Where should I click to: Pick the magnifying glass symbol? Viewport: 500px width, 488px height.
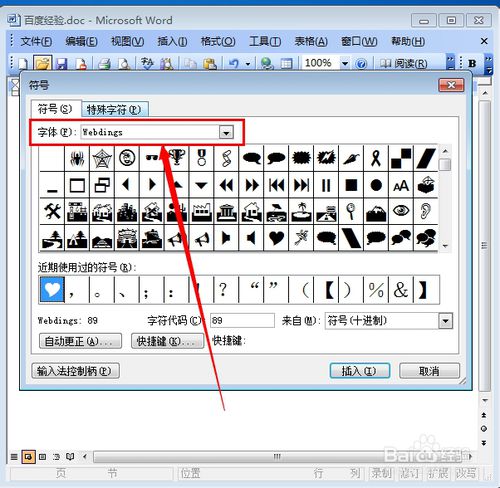(x=351, y=211)
